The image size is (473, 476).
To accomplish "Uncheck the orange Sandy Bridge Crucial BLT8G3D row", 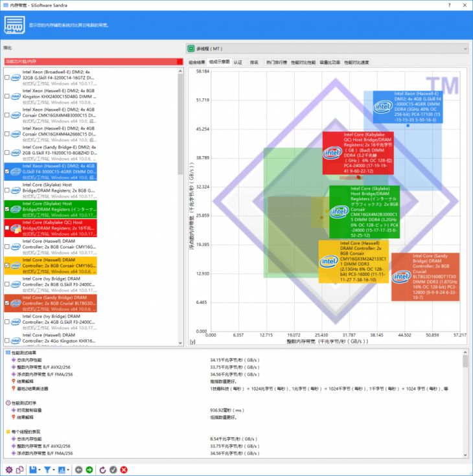I will [x=7, y=303].
